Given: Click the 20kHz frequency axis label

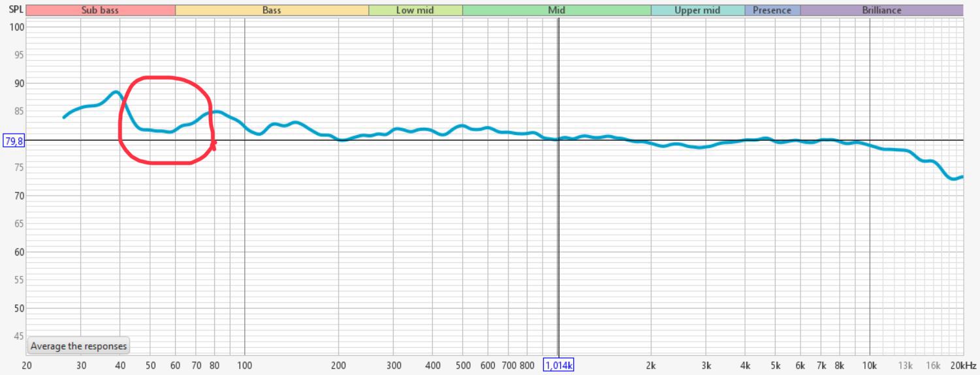Looking at the screenshot, I should 963,365.
